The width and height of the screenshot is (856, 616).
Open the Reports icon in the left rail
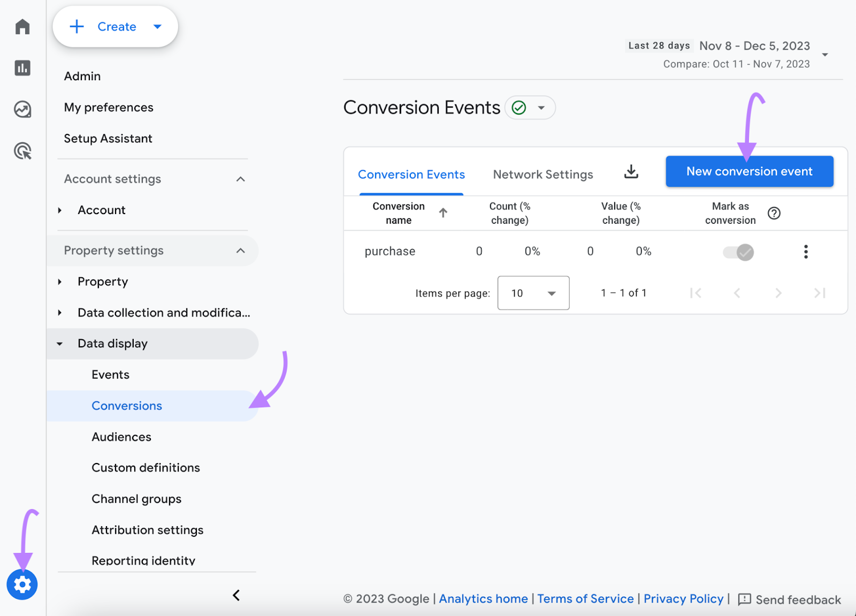tap(22, 68)
